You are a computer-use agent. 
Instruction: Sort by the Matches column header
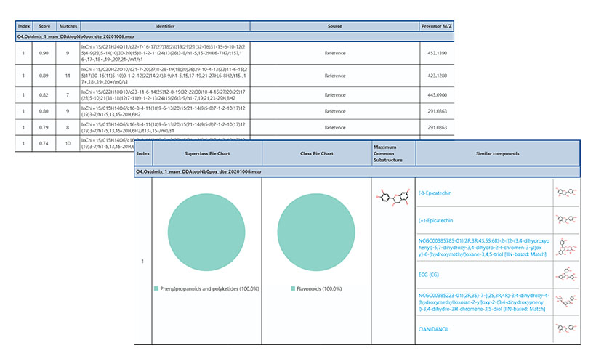[68, 25]
